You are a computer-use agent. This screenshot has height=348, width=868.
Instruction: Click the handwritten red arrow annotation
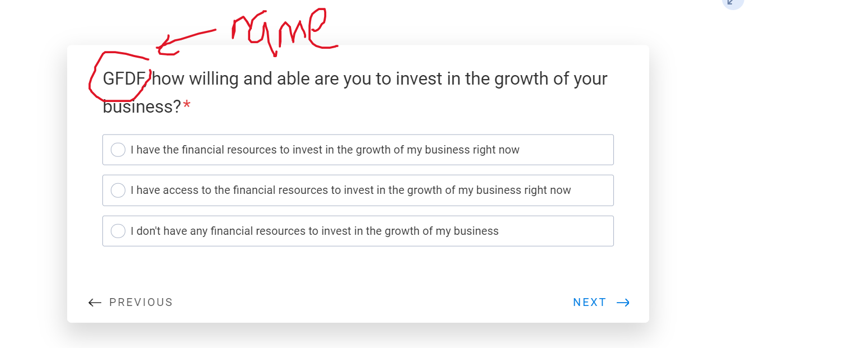185,39
